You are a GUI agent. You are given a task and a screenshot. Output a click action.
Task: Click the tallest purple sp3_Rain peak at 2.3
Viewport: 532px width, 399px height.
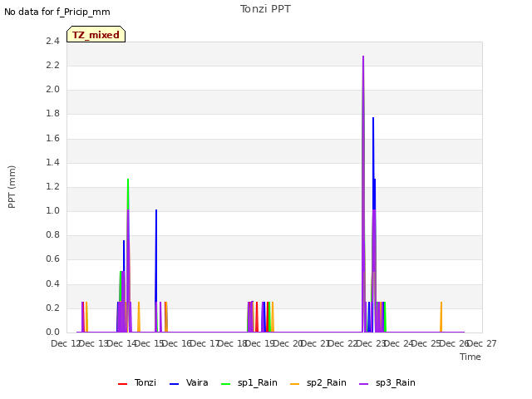point(363,57)
